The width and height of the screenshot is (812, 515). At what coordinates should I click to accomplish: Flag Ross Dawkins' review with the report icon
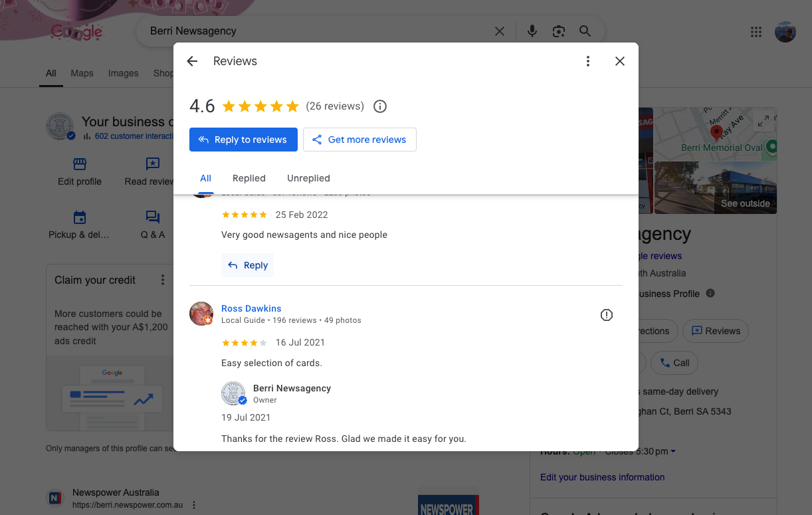(x=607, y=315)
